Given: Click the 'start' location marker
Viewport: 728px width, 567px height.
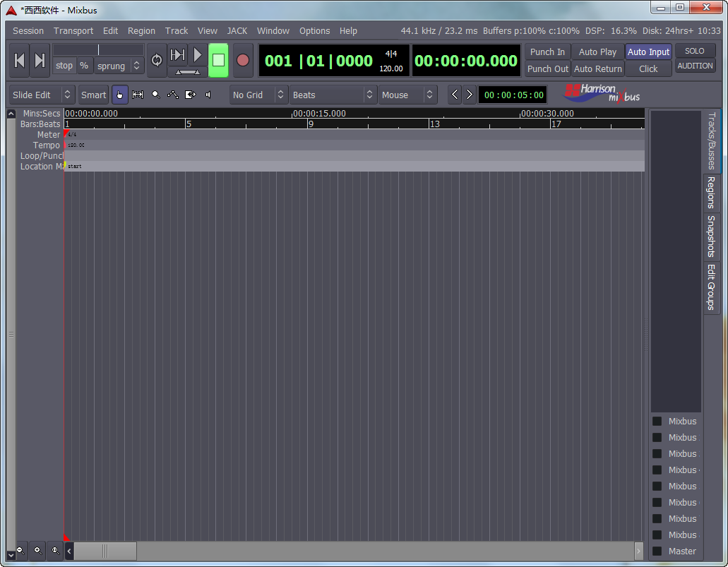Looking at the screenshot, I should (x=74, y=166).
